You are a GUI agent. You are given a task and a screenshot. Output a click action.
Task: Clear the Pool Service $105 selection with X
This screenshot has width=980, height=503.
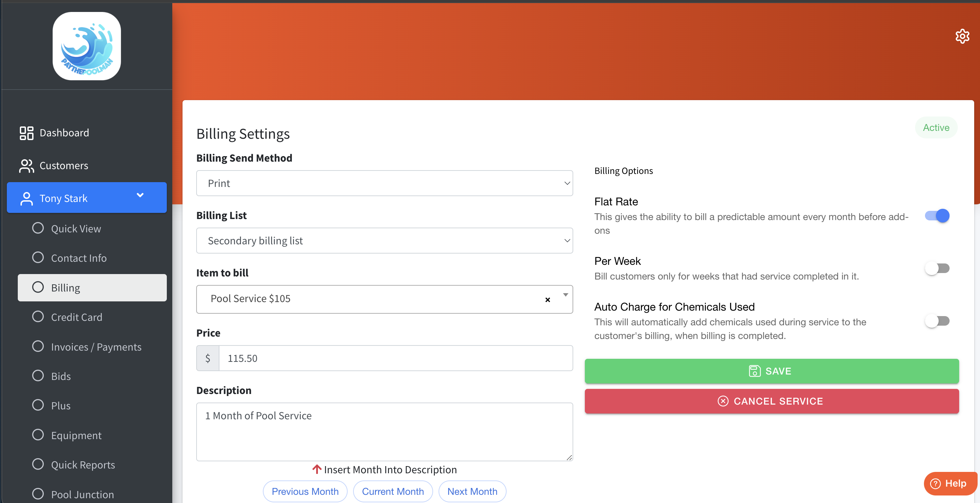point(548,300)
